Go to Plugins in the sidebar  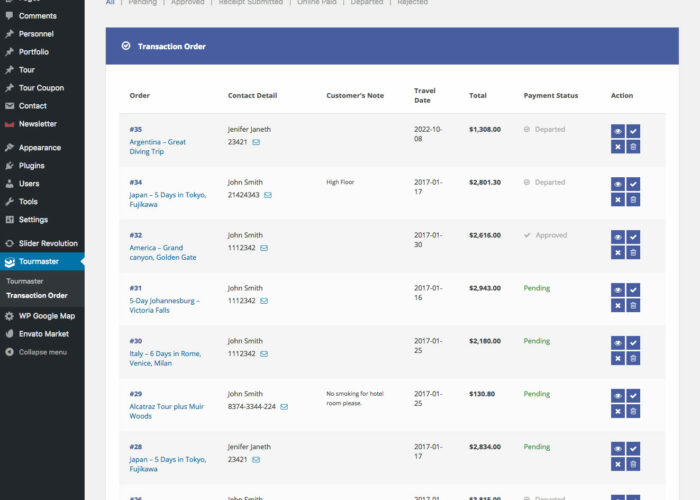pos(31,166)
